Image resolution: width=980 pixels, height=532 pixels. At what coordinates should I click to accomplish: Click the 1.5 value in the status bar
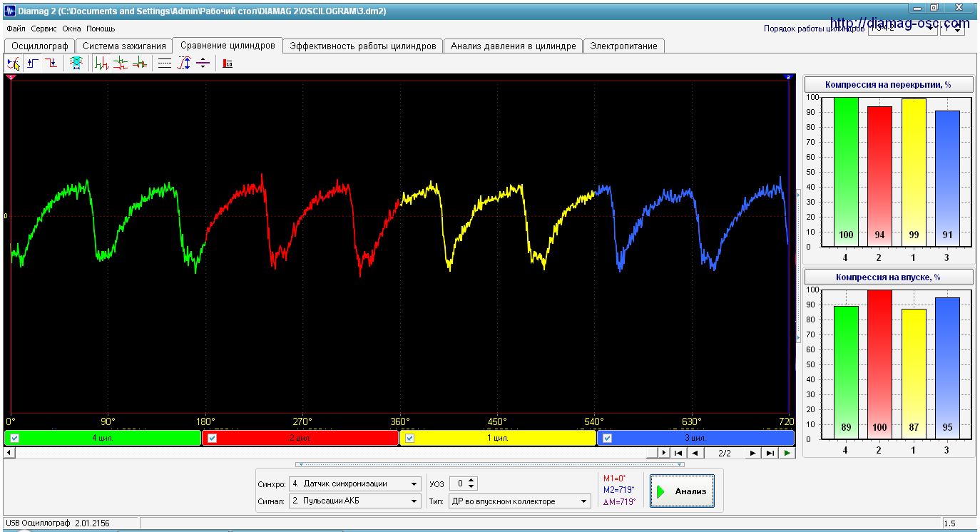(950, 523)
